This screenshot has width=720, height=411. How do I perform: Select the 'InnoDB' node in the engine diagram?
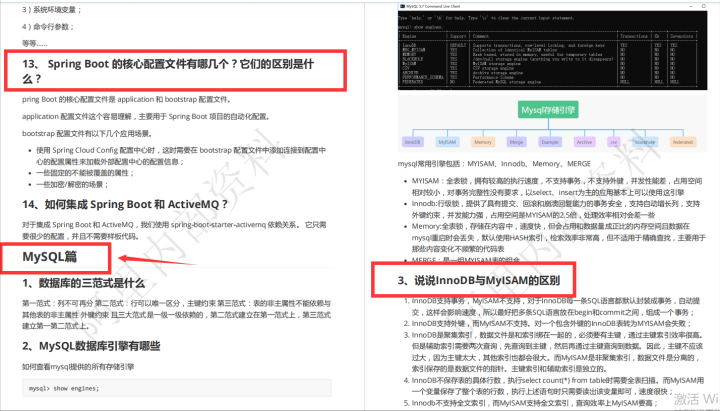pyautogui.click(x=412, y=142)
